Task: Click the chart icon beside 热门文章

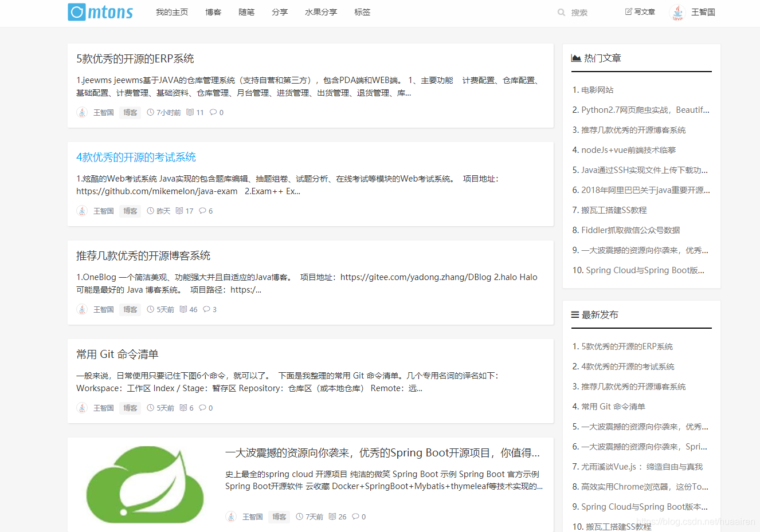Action: tap(577, 57)
